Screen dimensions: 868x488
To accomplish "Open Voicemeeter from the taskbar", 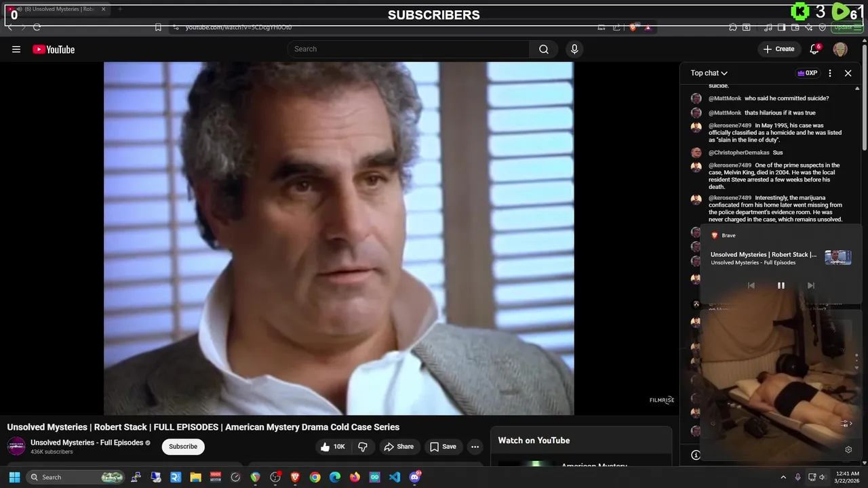I will pos(216,477).
